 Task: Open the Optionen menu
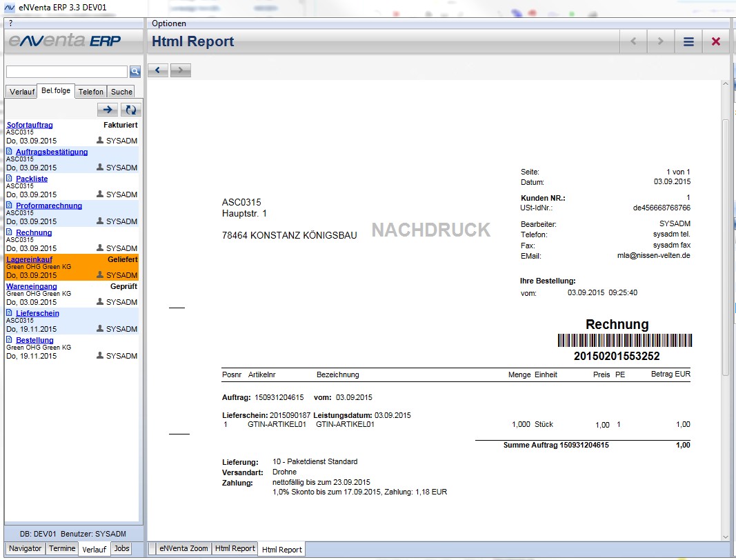[x=169, y=23]
